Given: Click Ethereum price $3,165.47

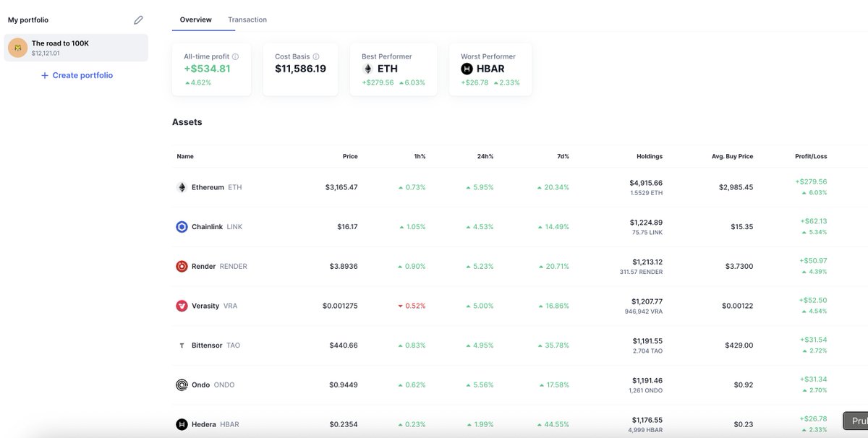Looking at the screenshot, I should [x=341, y=187].
